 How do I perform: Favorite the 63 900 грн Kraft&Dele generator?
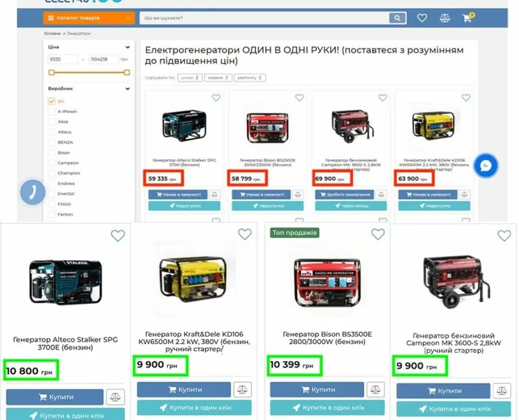pyautogui.click(x=466, y=98)
